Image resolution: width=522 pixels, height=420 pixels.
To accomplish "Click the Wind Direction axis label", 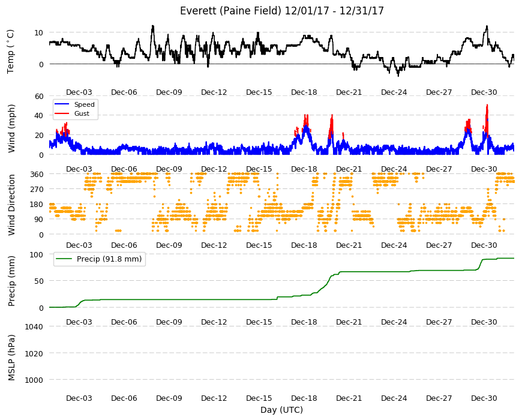I will coord(11,205).
